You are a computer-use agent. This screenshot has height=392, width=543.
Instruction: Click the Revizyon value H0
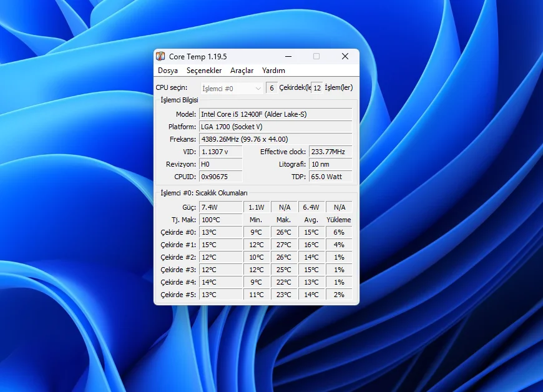point(220,164)
